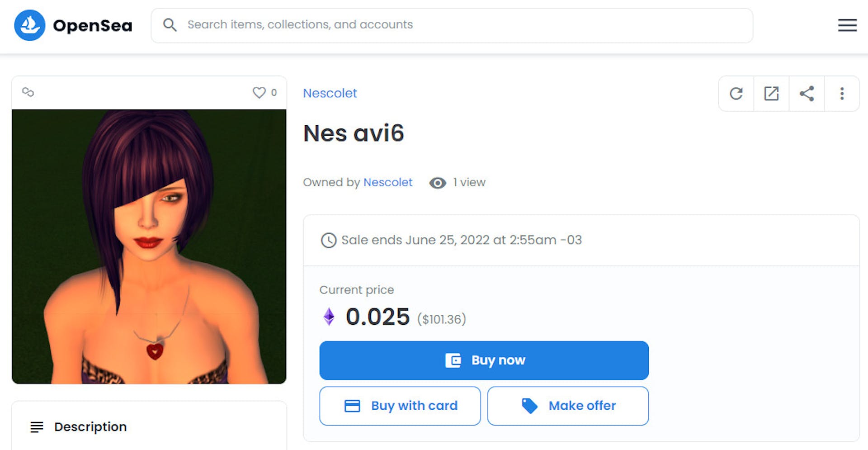Viewport: 868px width, 450px height.
Task: Click the OpenSea ship logo
Action: pos(30,25)
